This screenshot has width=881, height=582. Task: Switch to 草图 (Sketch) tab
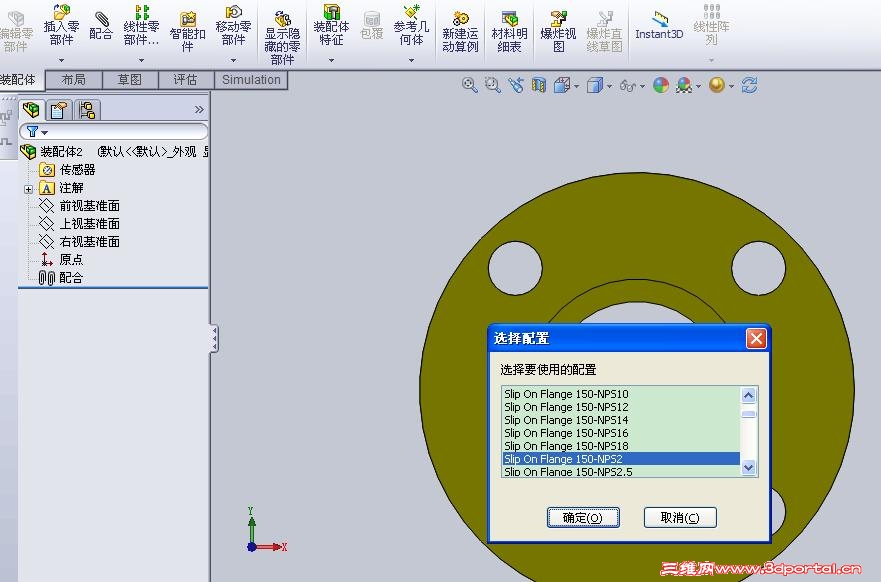pyautogui.click(x=130, y=80)
